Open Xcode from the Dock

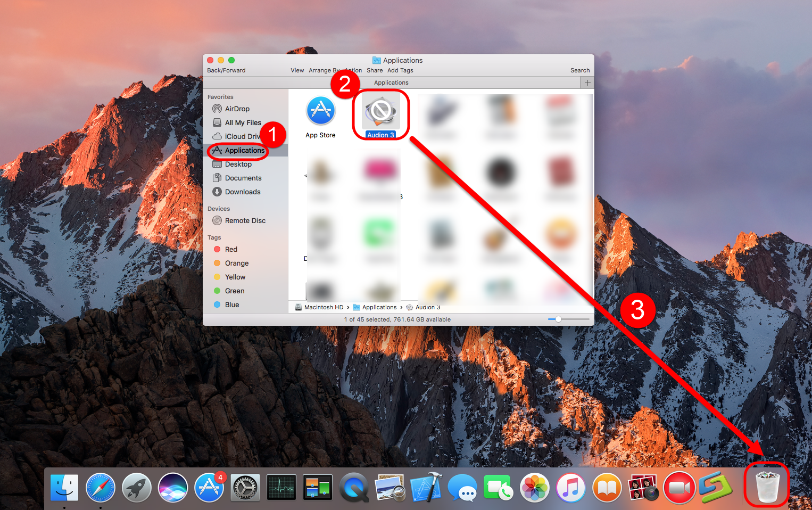tap(426, 487)
